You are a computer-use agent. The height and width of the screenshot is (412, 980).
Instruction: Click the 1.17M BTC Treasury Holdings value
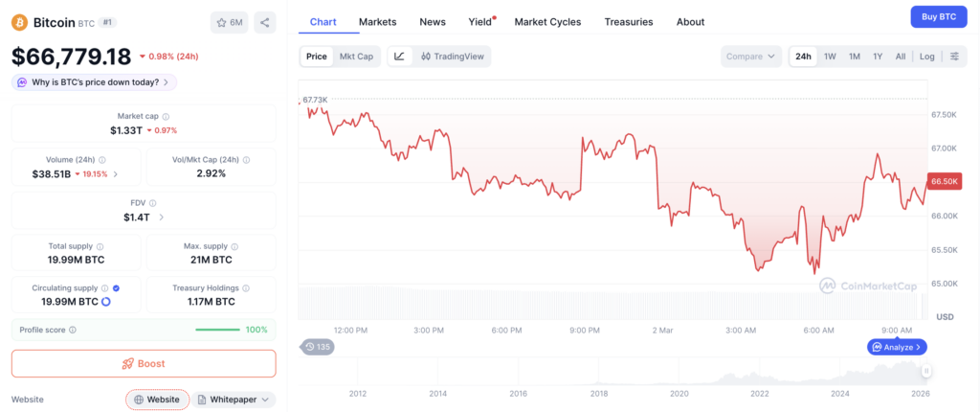(x=212, y=302)
